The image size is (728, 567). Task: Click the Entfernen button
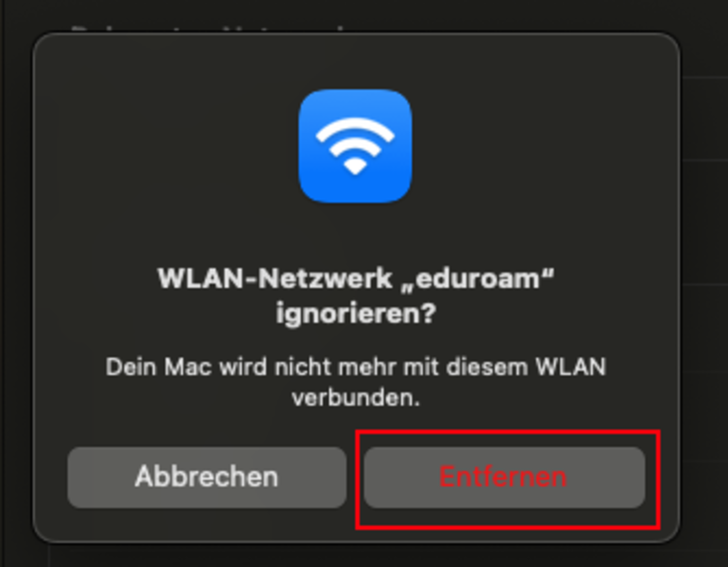click(504, 477)
